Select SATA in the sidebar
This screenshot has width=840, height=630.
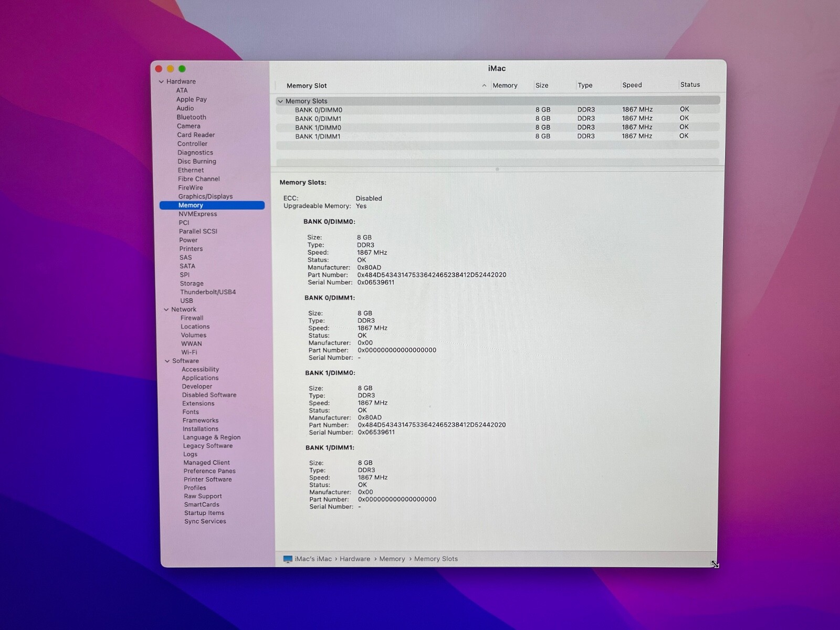pos(187,266)
